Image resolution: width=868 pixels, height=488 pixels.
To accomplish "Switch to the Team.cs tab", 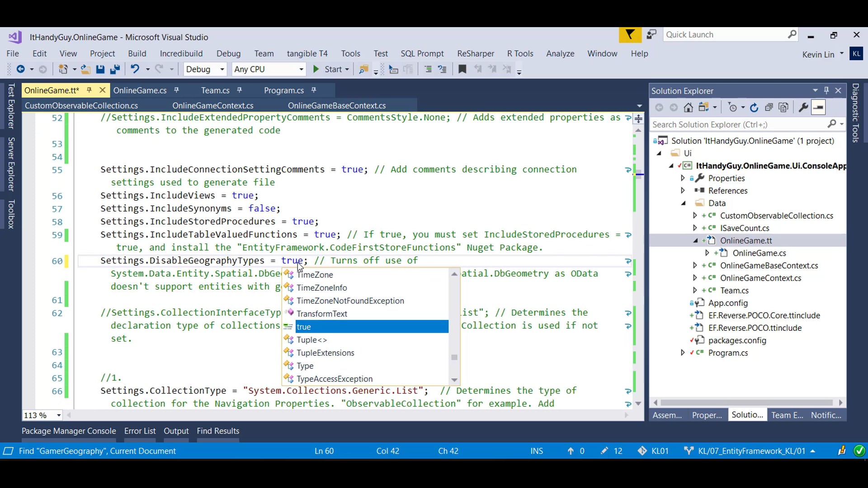I will pyautogui.click(x=215, y=90).
